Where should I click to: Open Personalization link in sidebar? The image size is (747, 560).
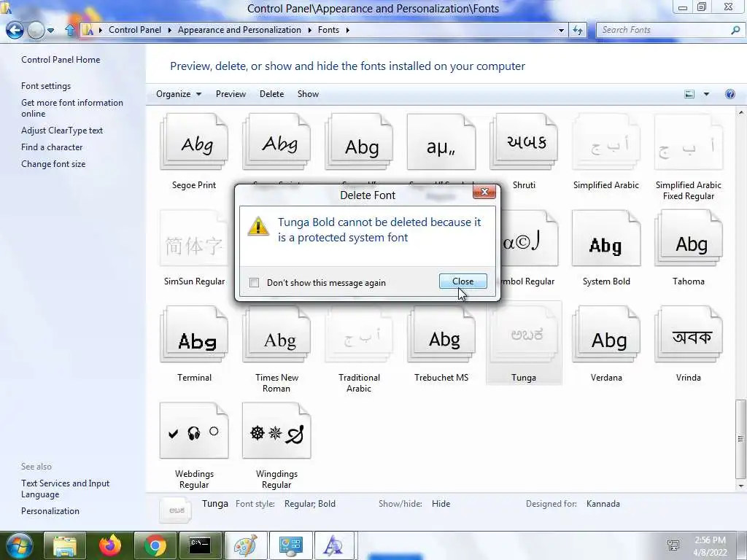tap(50, 511)
